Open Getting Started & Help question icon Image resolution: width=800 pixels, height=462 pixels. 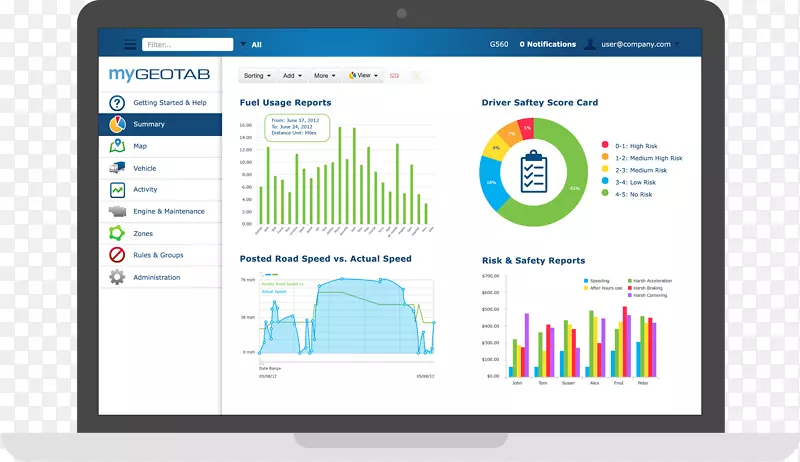(x=117, y=103)
